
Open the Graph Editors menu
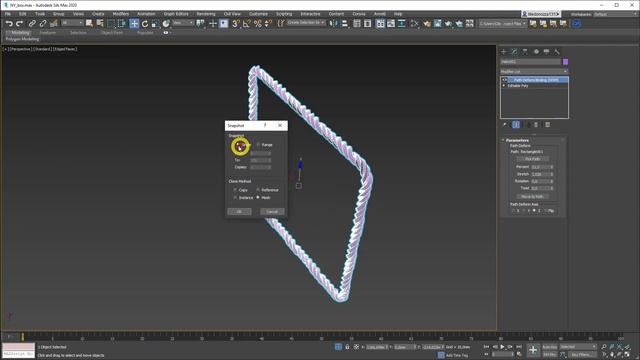[176, 14]
